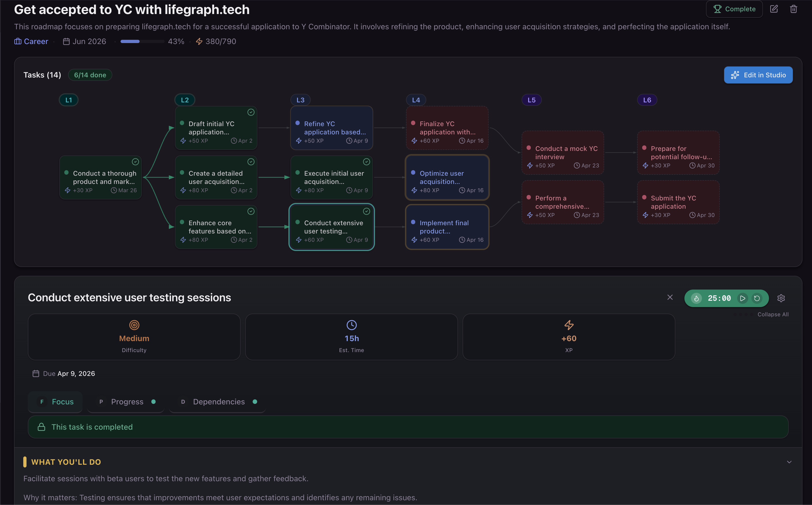This screenshot has height=505, width=812.
Task: Collapse the WHAT YOU'LL DO section chevron
Action: pyautogui.click(x=789, y=462)
